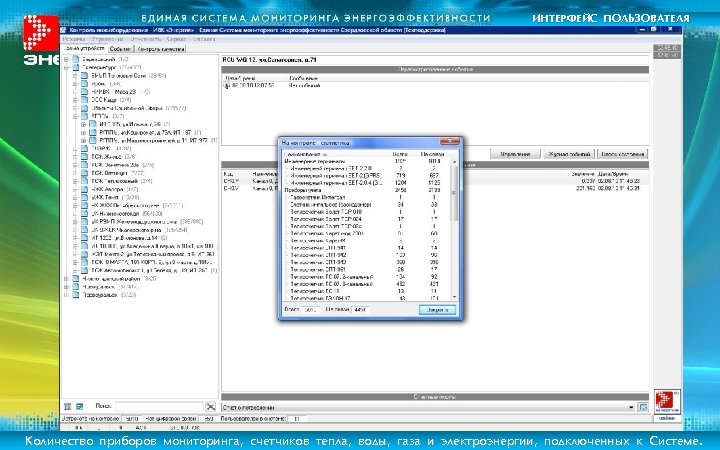Click the Всего total field in the dialog

pos(311,310)
